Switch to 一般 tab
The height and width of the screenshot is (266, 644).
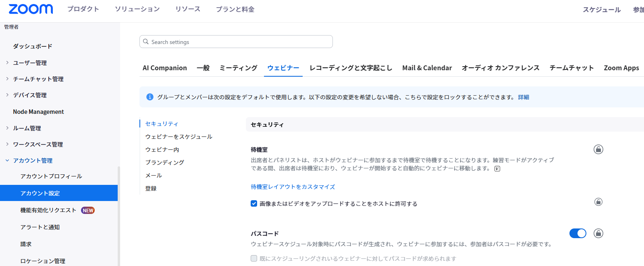point(203,68)
